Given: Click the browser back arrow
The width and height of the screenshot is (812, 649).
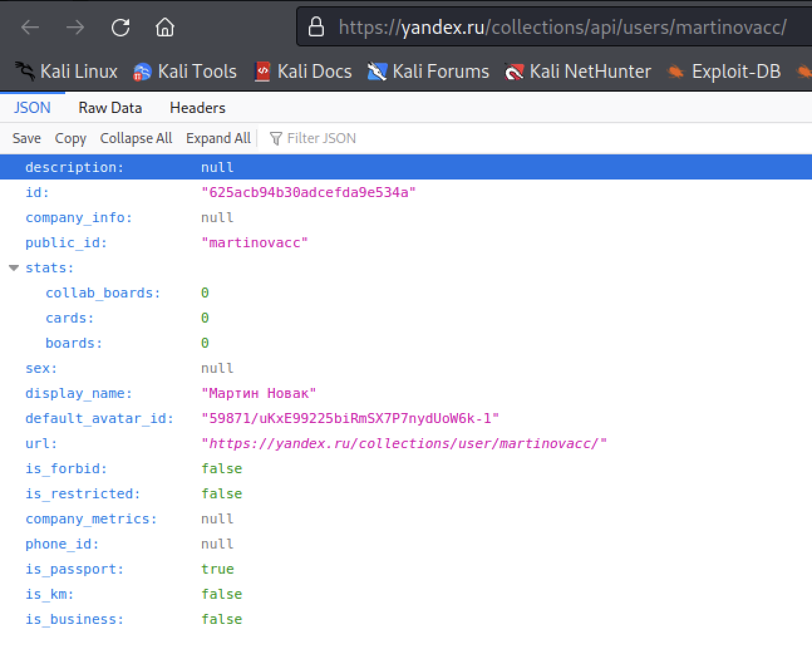Looking at the screenshot, I should pyautogui.click(x=30, y=28).
